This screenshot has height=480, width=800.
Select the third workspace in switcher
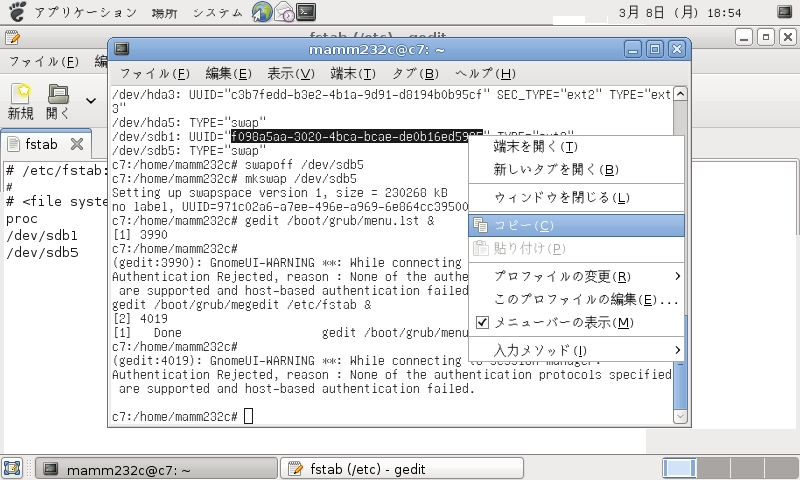(747, 468)
